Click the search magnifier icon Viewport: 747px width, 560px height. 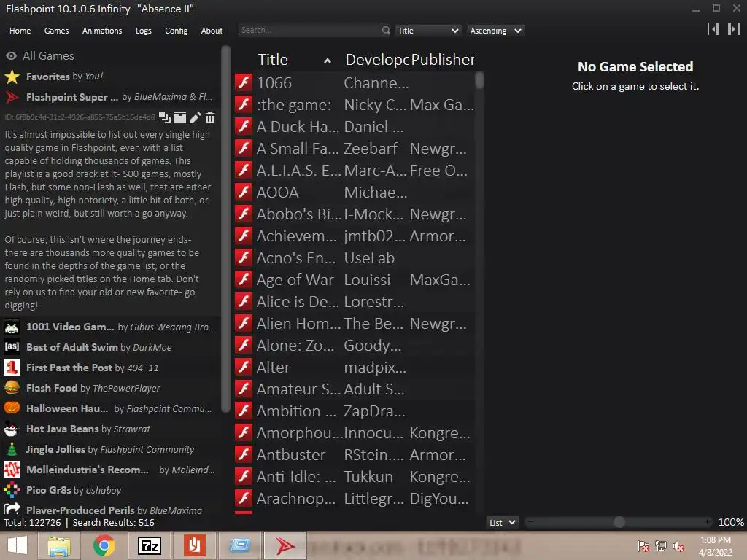(x=386, y=31)
